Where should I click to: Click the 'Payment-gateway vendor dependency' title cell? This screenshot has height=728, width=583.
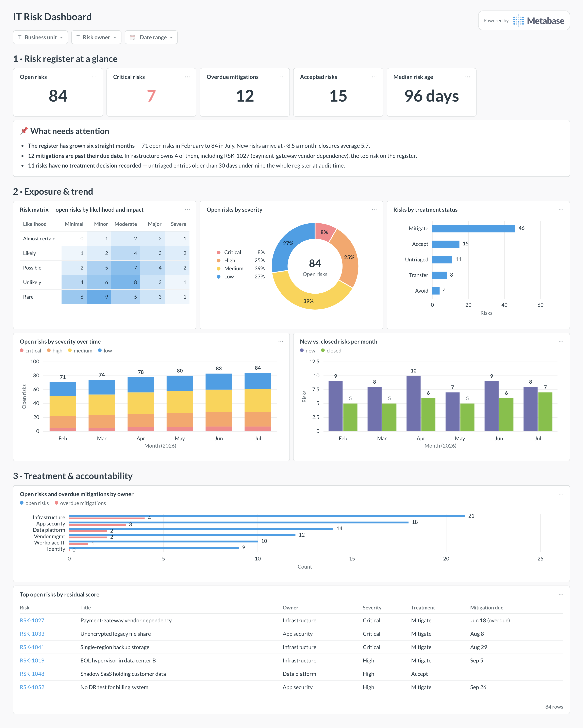[126, 621]
